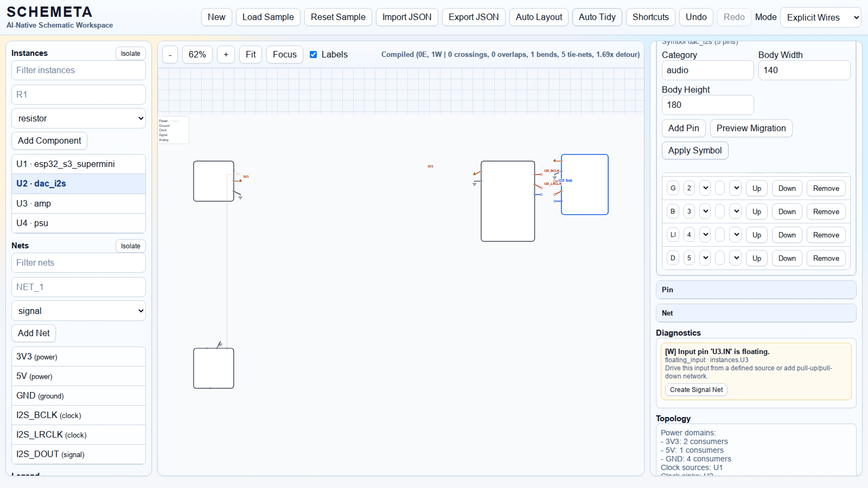Click the Create Signal Net button
This screenshot has width=868, height=488.
(x=696, y=390)
